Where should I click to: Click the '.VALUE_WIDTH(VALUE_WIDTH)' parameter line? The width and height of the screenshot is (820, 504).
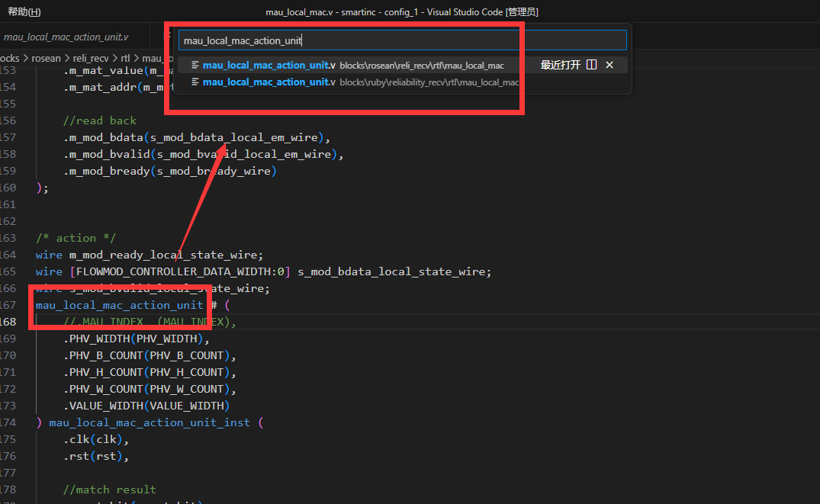(146, 406)
